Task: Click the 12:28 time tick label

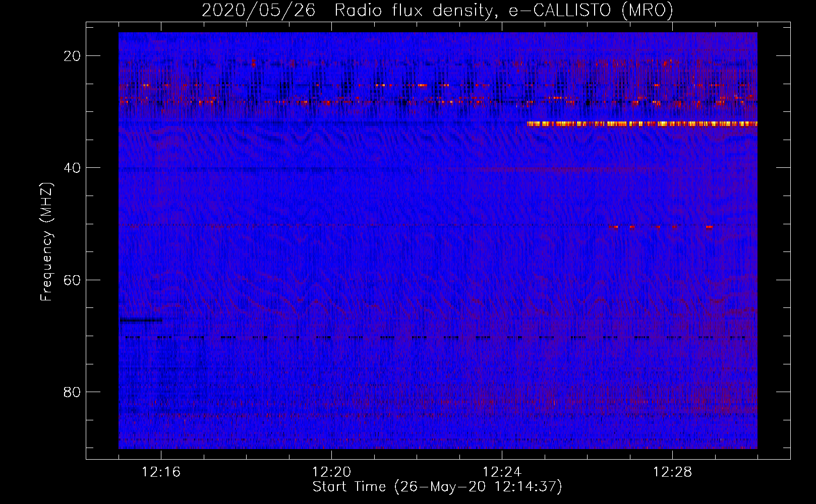Action: (x=672, y=472)
